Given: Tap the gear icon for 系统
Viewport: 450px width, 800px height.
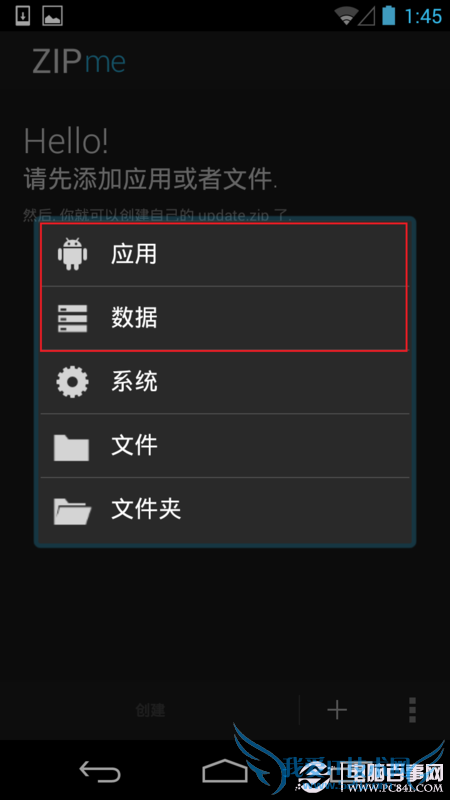Looking at the screenshot, I should [x=72, y=381].
